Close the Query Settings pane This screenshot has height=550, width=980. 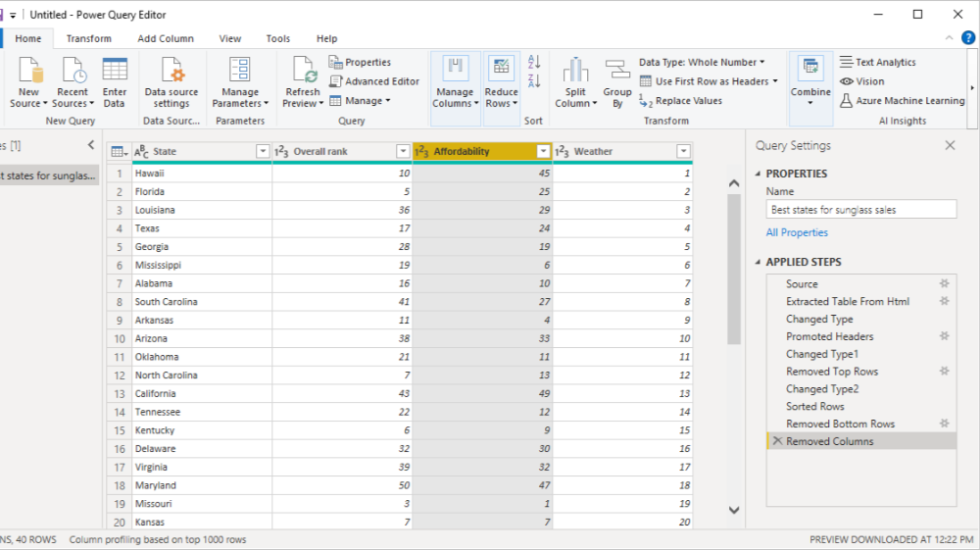click(x=950, y=146)
